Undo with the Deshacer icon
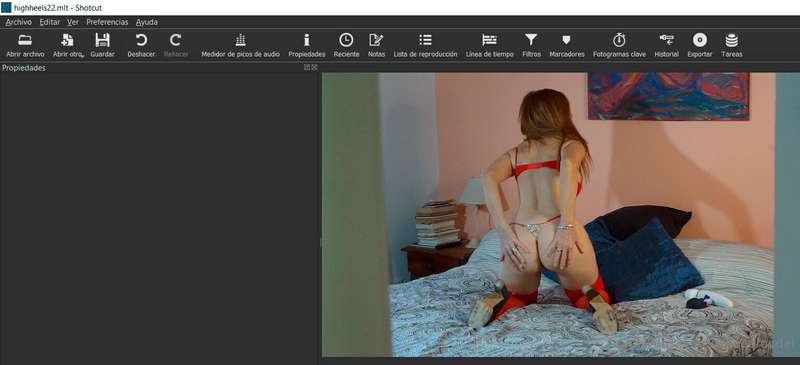The image size is (800, 365). pos(141,45)
